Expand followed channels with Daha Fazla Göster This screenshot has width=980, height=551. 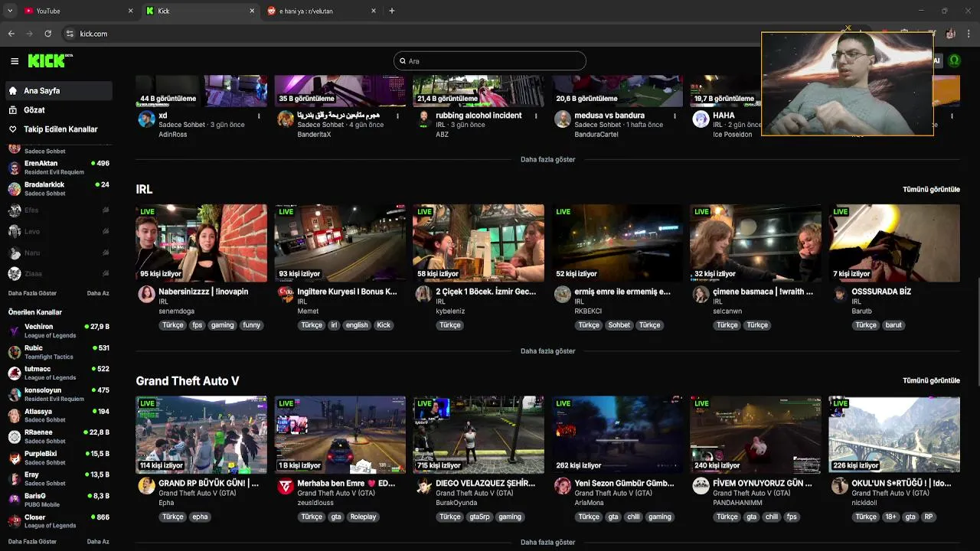tap(32, 293)
